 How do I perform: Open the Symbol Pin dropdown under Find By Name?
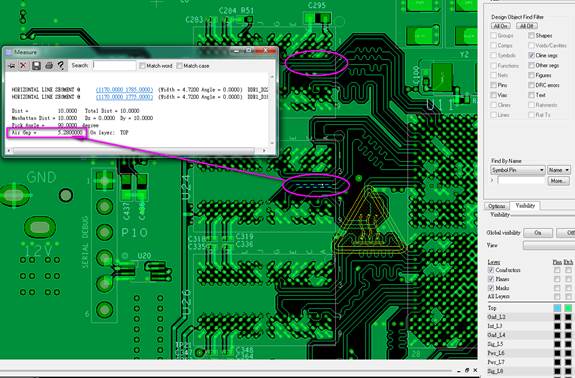point(517,170)
